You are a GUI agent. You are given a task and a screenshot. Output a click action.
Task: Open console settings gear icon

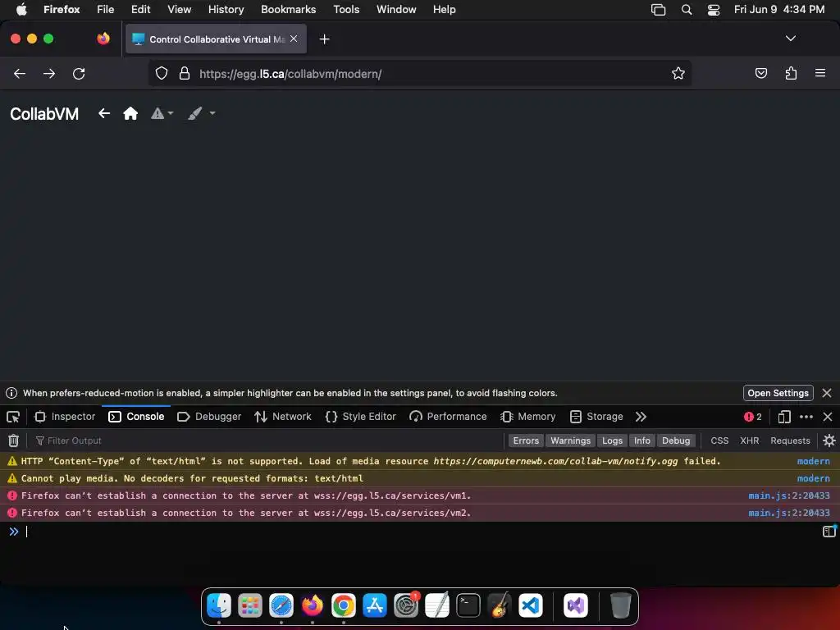click(x=829, y=441)
